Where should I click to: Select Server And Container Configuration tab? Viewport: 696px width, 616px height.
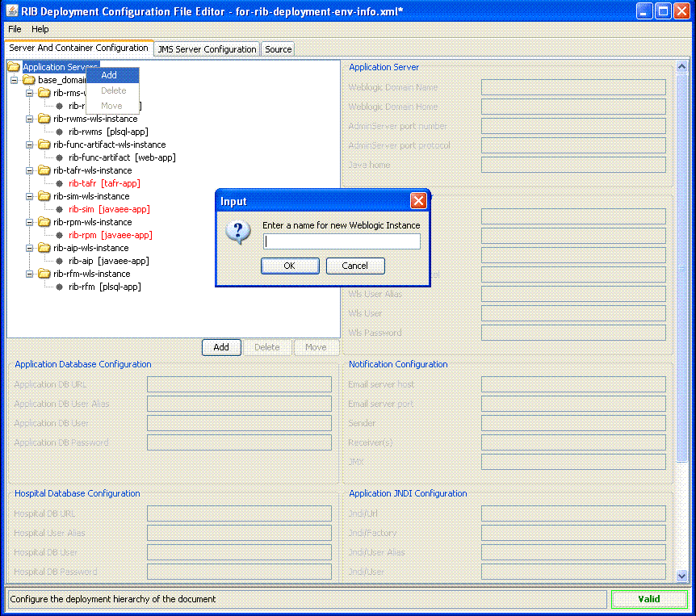pos(78,48)
